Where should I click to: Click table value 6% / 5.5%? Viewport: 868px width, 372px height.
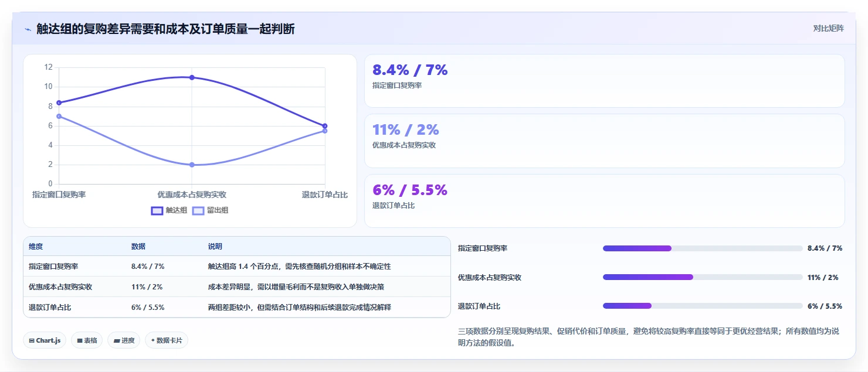coord(148,307)
